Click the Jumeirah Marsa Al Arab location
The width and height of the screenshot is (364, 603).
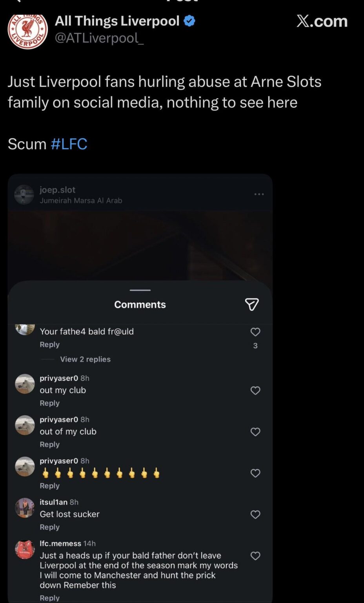click(x=81, y=200)
